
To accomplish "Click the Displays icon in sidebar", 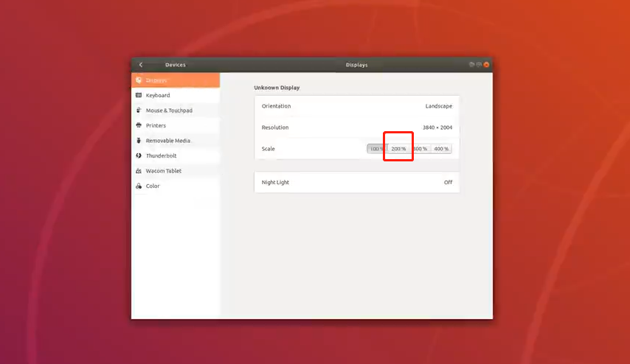I will point(139,80).
